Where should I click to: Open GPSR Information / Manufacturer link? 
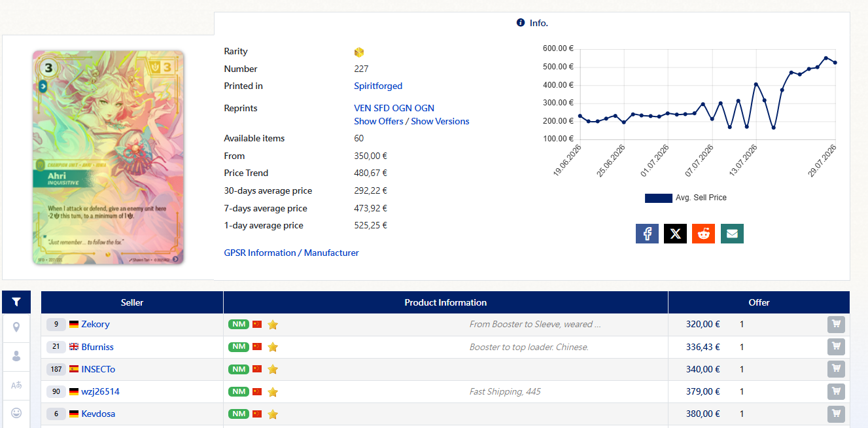291,253
